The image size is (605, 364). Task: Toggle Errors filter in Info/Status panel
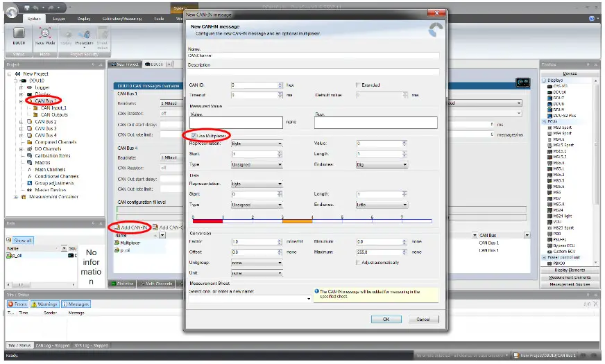click(x=18, y=304)
